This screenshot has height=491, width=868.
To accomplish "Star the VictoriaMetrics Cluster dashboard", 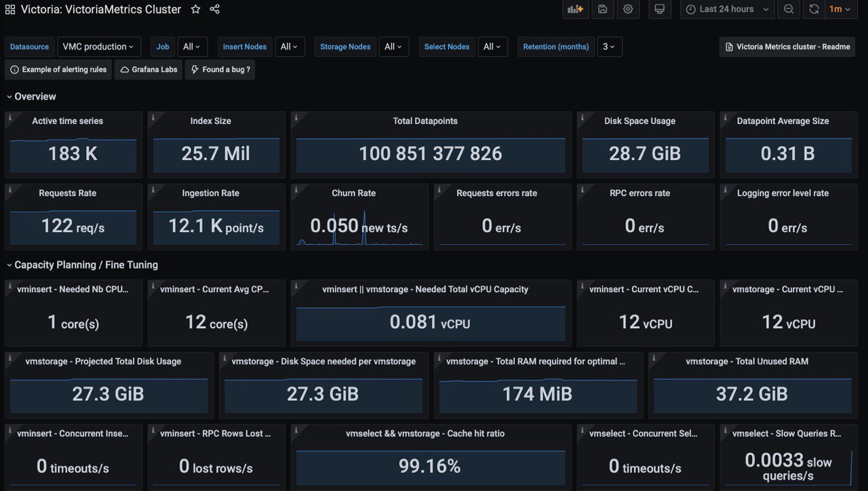I will coord(195,9).
